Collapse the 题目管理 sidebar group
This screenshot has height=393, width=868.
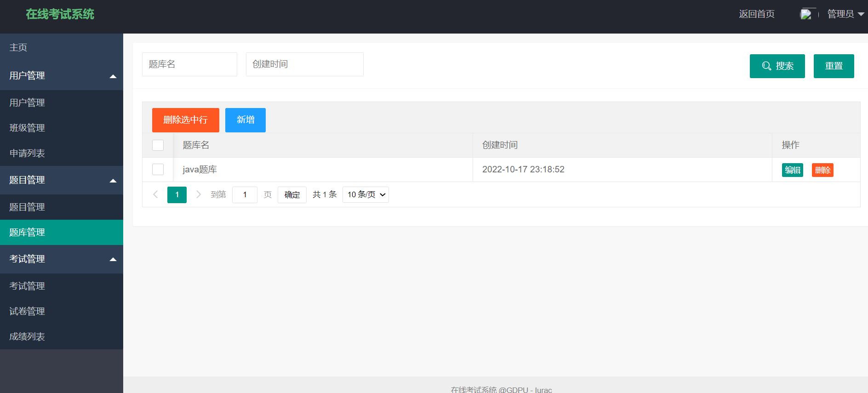pyautogui.click(x=62, y=180)
